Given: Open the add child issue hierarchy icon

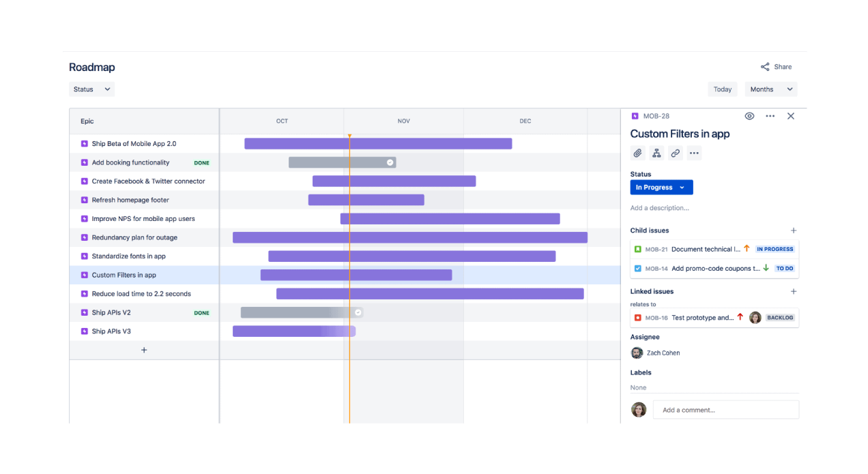Looking at the screenshot, I should [x=656, y=153].
